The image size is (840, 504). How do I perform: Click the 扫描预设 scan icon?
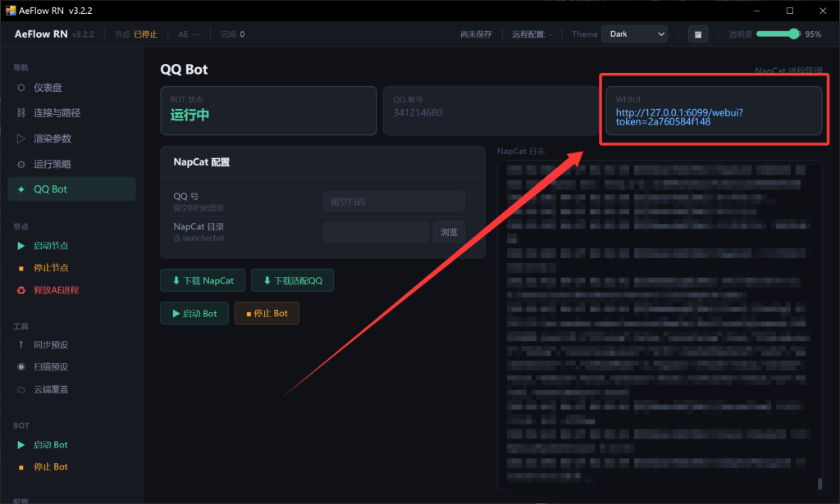pos(21,367)
